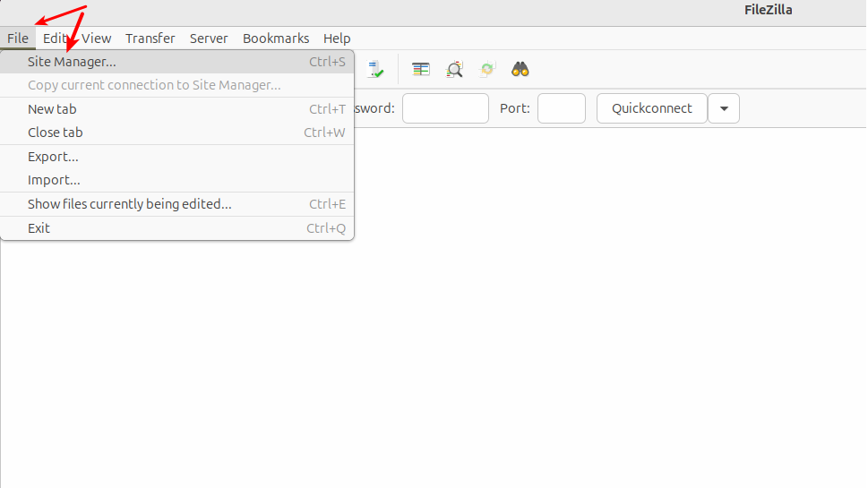868x488 pixels.
Task: Open the Bookmarks menu
Action: tap(276, 39)
